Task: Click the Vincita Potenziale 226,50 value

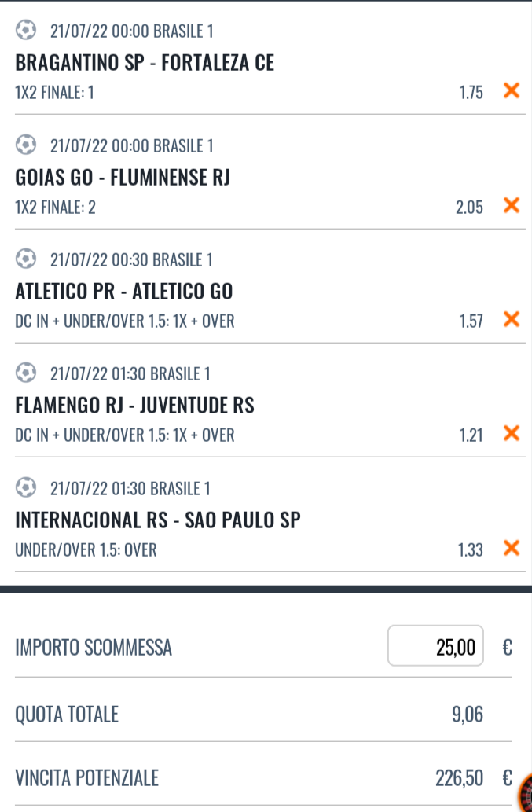Action: 459,778
